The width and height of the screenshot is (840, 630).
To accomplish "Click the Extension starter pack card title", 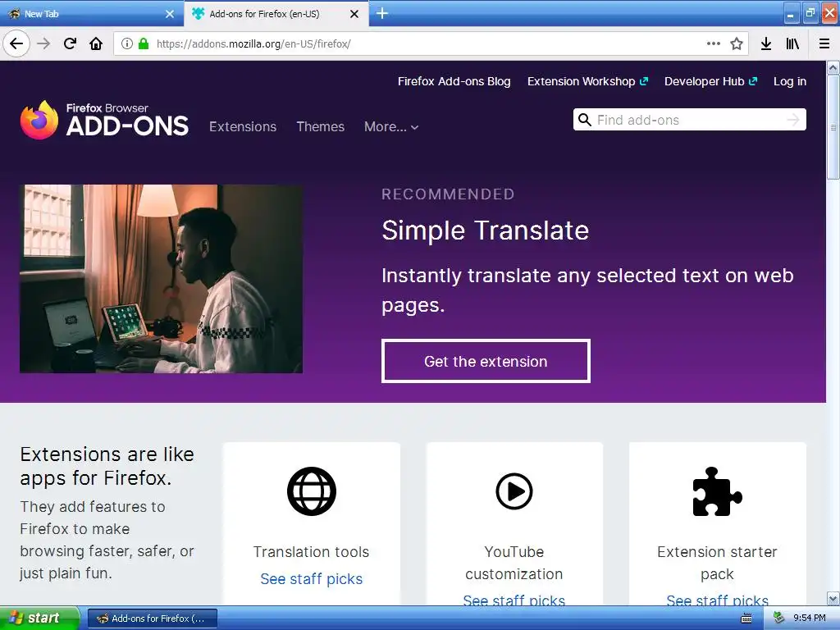I will pyautogui.click(x=717, y=563).
